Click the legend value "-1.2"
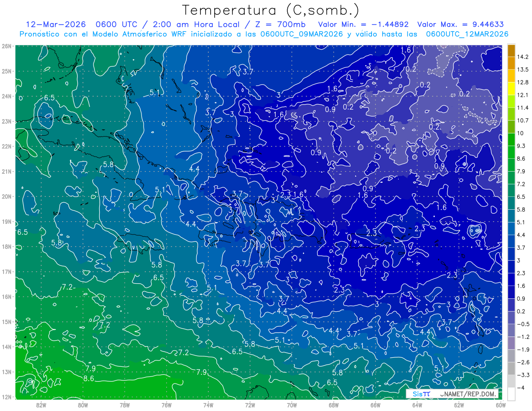 pos(523,337)
